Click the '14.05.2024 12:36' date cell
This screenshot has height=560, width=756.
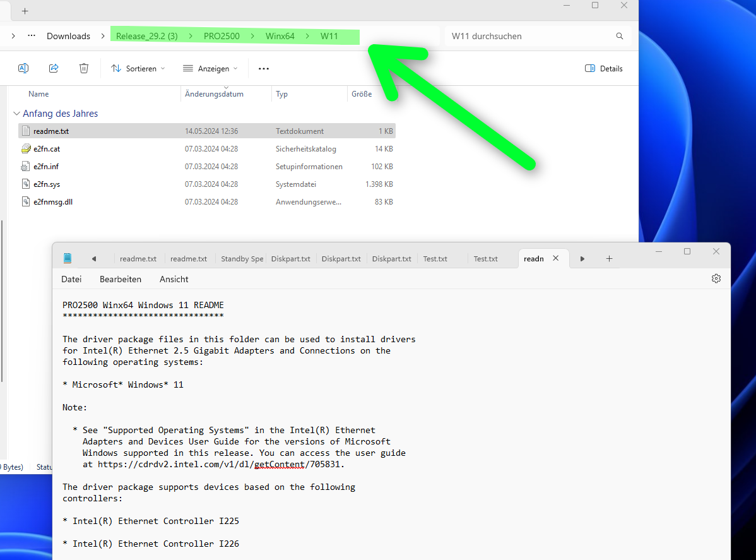[x=211, y=131]
